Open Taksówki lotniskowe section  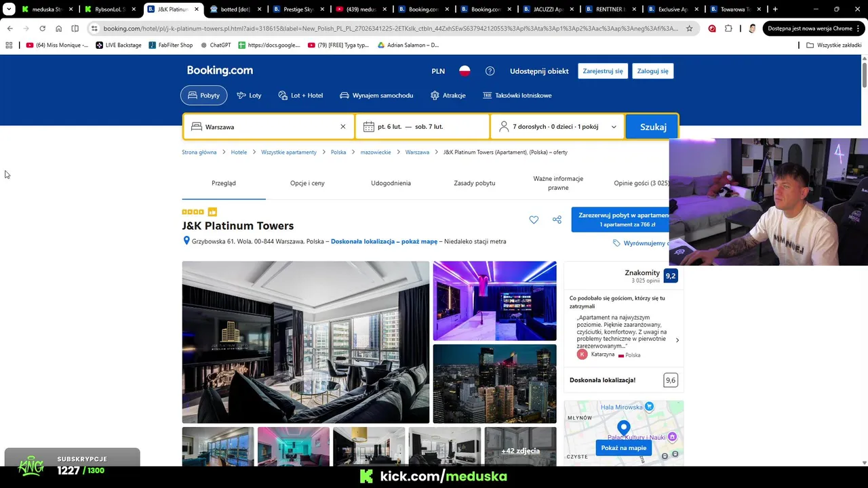tap(517, 96)
